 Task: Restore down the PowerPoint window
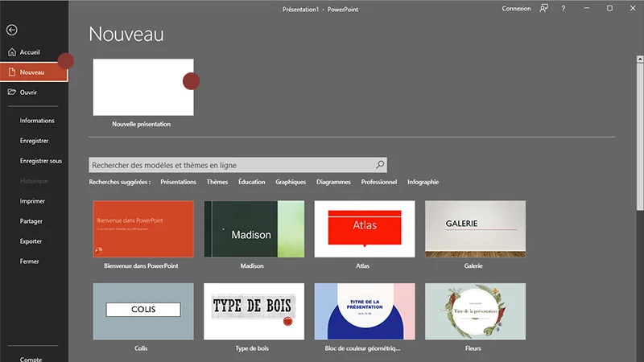pyautogui.click(x=610, y=8)
